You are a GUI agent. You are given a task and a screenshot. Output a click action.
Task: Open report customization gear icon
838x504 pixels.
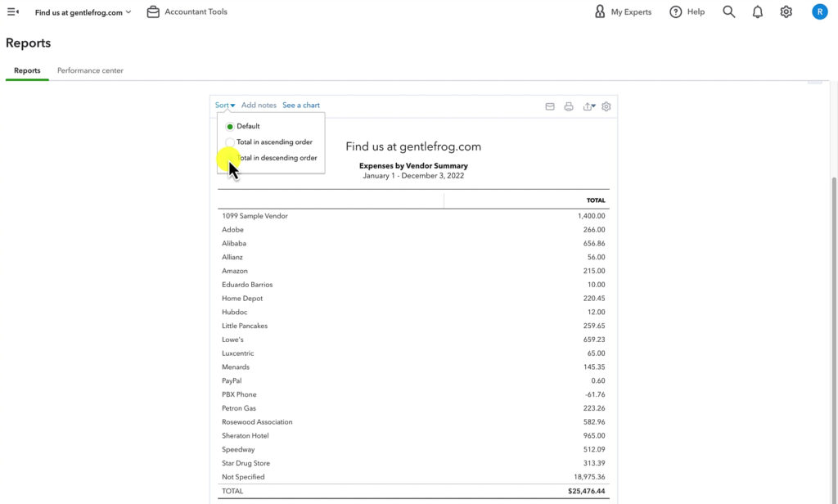(606, 106)
